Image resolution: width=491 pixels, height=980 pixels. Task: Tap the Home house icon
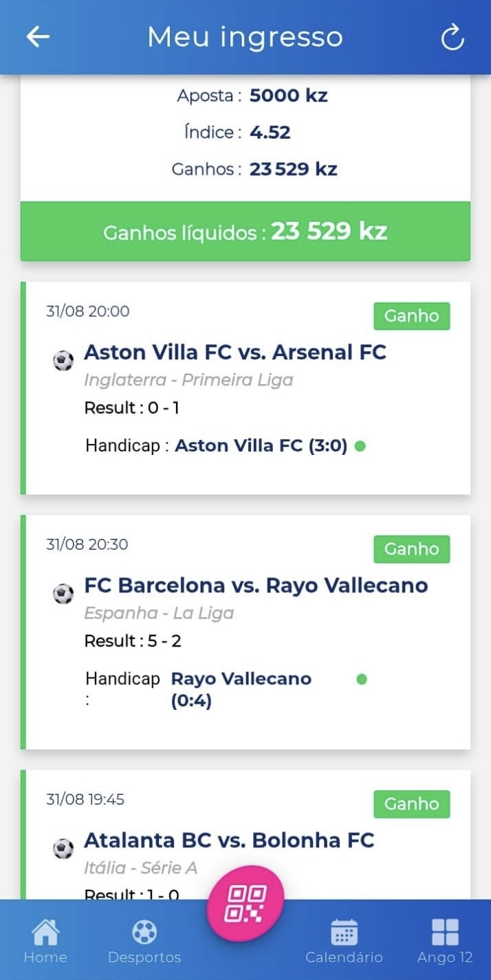coord(45,932)
